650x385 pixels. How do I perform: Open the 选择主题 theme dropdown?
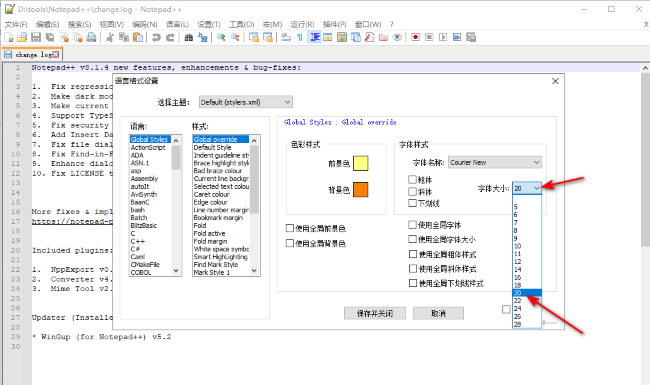point(246,102)
